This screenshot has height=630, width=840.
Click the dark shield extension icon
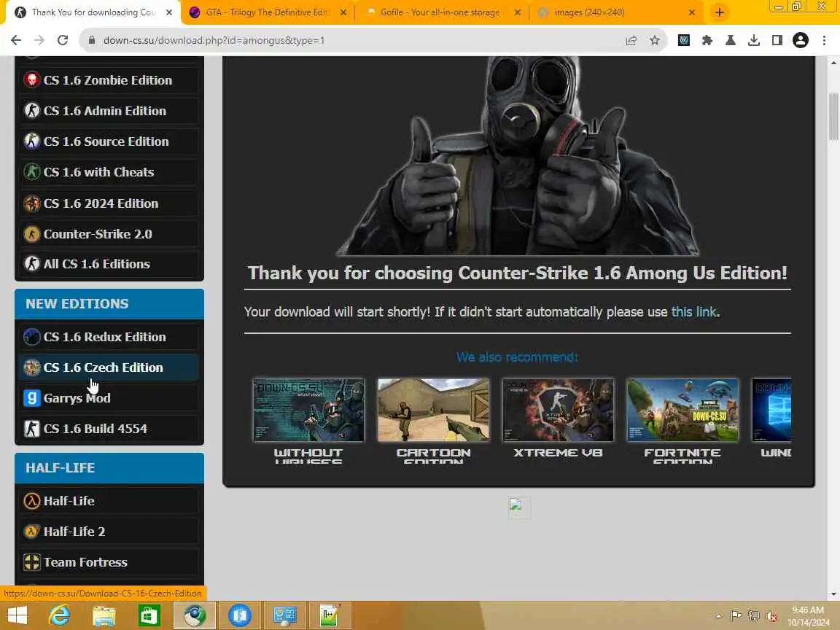[x=683, y=40]
